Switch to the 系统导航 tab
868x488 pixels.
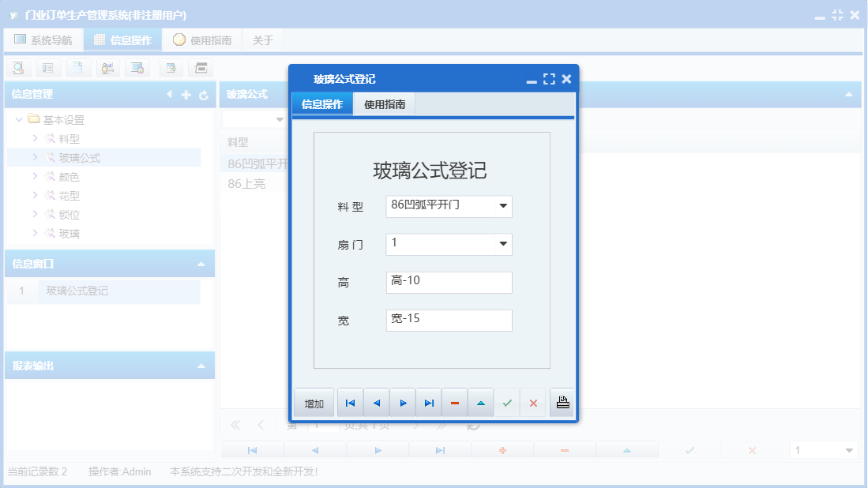[43, 39]
